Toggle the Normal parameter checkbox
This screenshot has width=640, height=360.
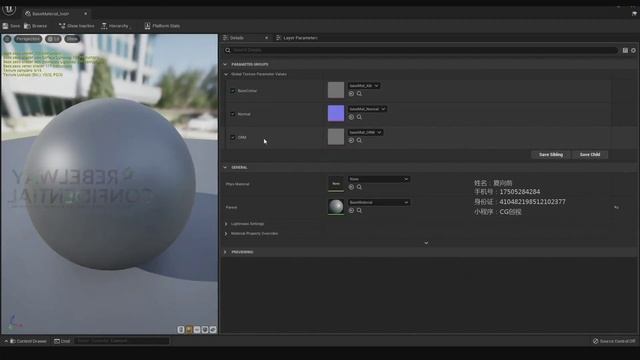coord(233,114)
